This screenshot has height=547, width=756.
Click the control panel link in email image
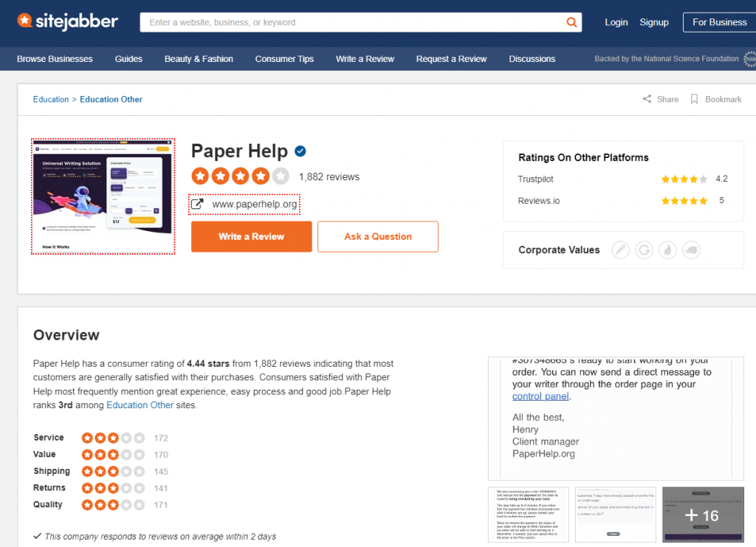pyautogui.click(x=540, y=396)
